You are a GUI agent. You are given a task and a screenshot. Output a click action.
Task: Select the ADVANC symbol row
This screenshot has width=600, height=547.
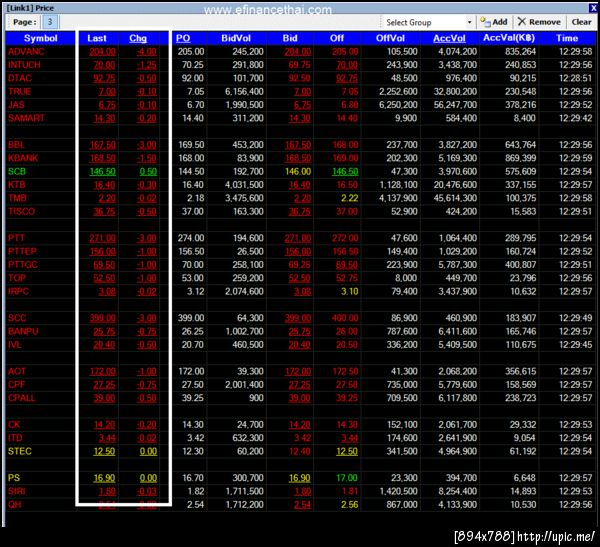pyautogui.click(x=301, y=51)
